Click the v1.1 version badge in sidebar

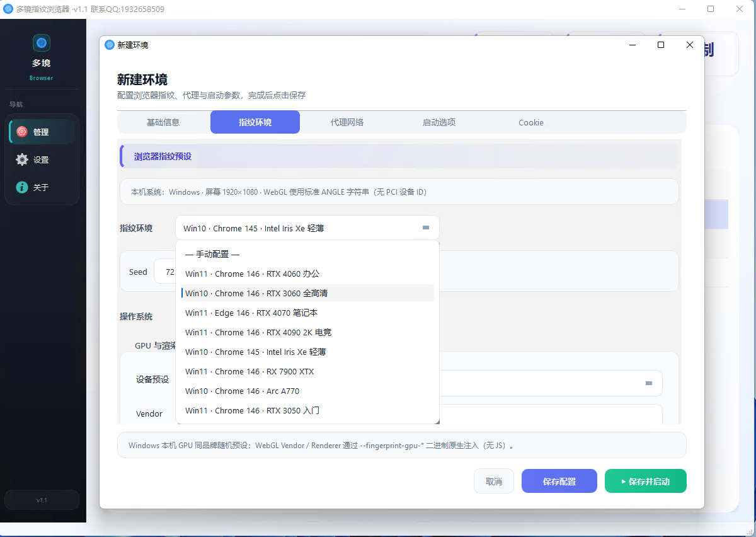point(42,500)
